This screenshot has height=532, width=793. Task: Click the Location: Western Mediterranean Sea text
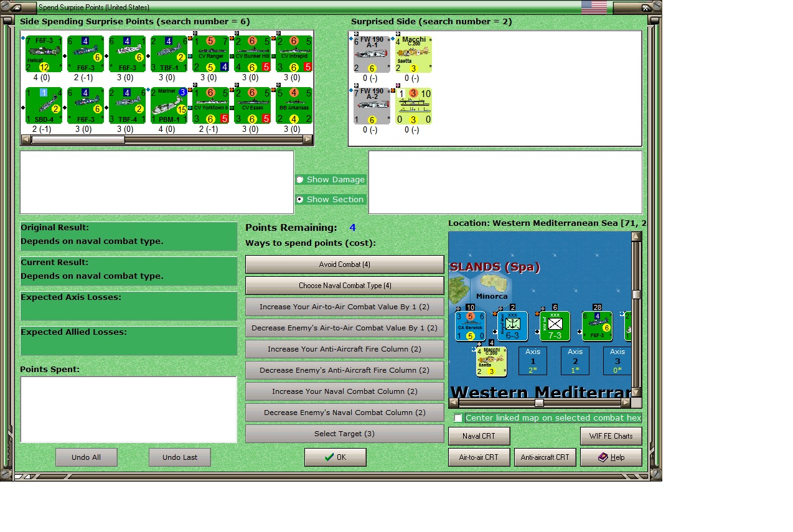coord(547,223)
